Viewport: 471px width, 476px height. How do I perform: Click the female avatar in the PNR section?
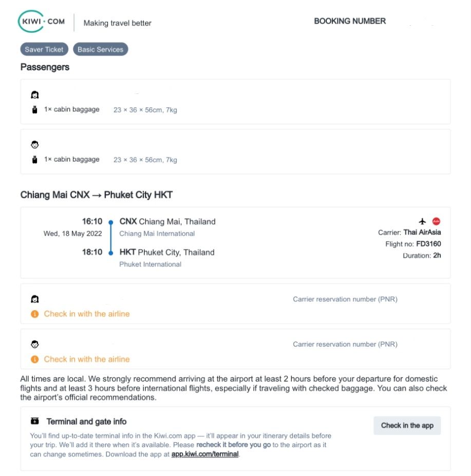[x=35, y=299]
